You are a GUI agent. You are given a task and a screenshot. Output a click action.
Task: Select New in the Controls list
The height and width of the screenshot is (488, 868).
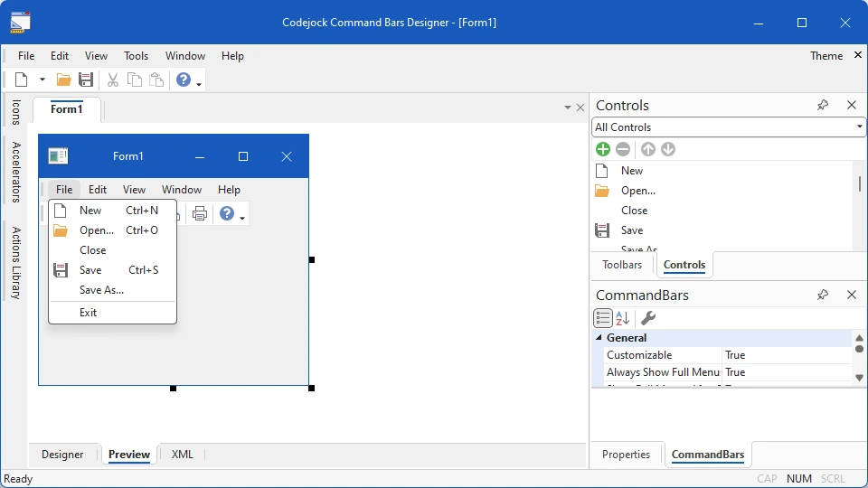click(x=723, y=171)
